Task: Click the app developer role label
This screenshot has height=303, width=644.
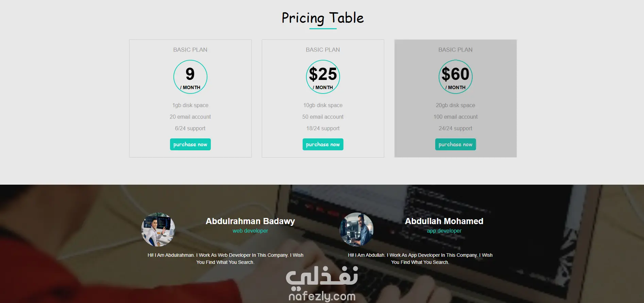Action: tap(444, 231)
